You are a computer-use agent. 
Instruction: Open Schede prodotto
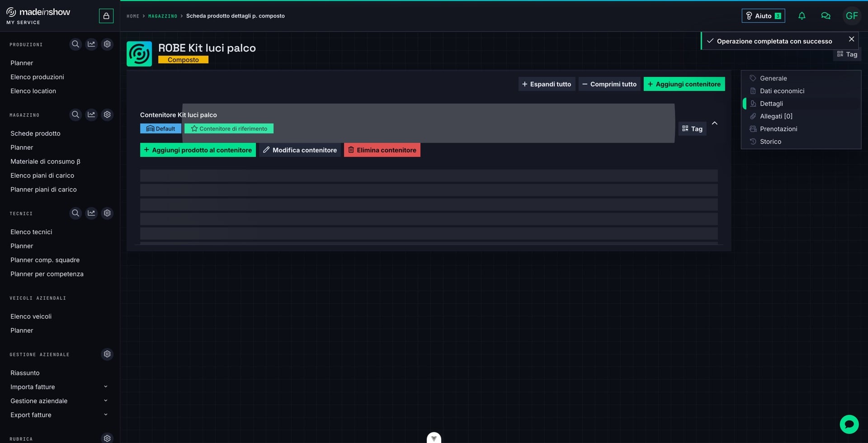point(35,133)
